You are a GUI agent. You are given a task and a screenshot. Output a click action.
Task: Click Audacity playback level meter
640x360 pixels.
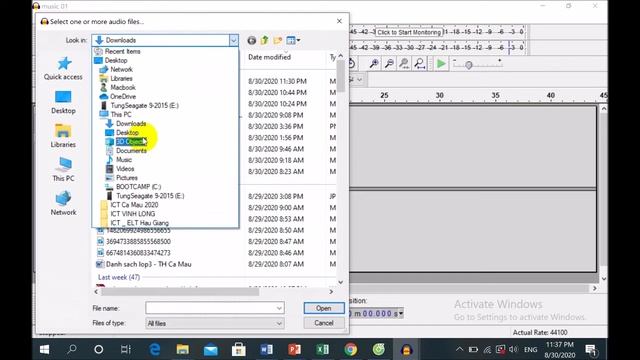click(x=437, y=47)
